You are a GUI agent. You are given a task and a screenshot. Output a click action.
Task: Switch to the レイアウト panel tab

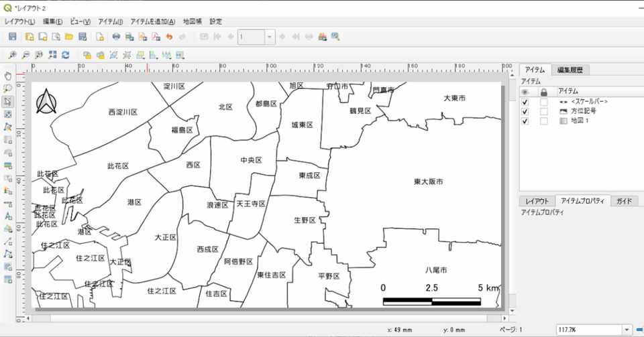(537, 201)
